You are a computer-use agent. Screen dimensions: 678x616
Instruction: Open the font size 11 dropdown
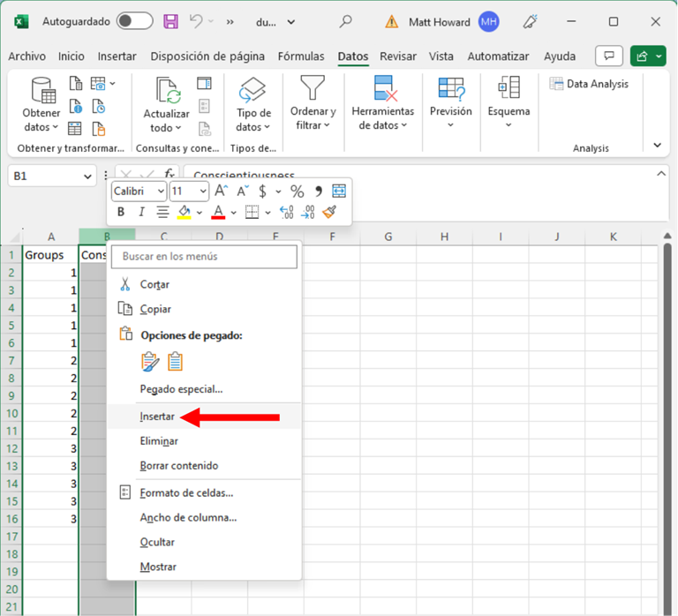189,192
